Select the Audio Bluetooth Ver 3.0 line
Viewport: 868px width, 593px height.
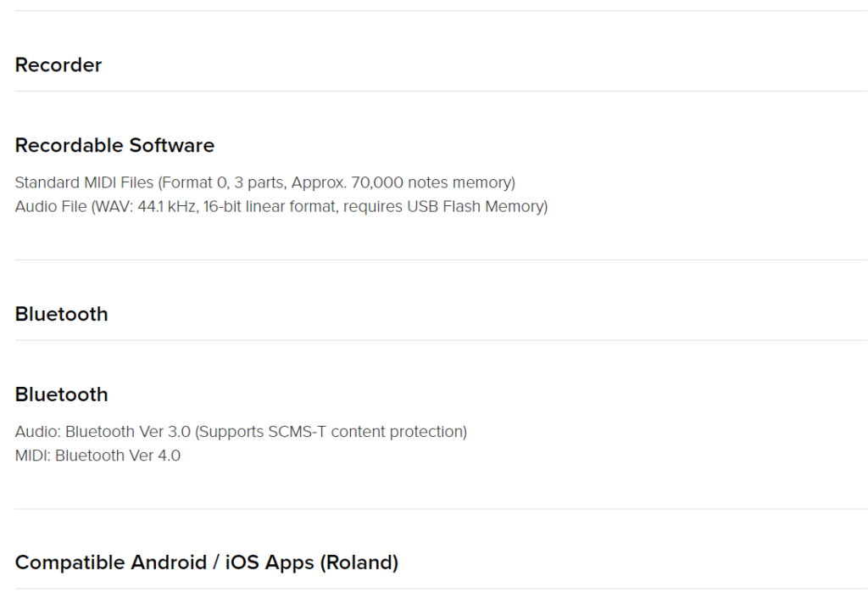(x=241, y=431)
